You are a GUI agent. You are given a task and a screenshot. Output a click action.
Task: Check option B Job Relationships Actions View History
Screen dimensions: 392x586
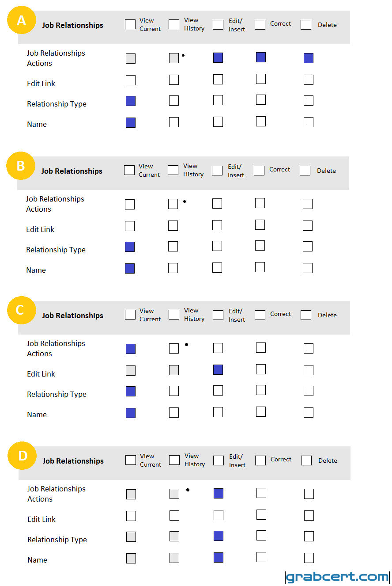coord(173,204)
